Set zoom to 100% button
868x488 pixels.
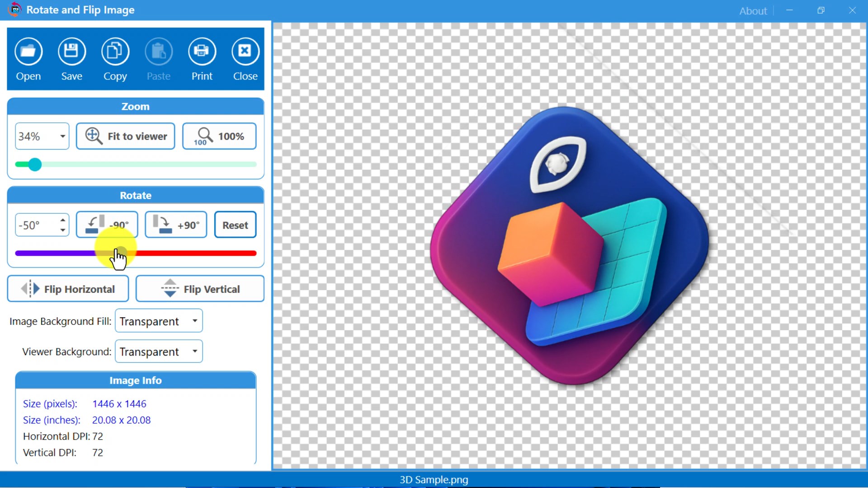coord(219,136)
